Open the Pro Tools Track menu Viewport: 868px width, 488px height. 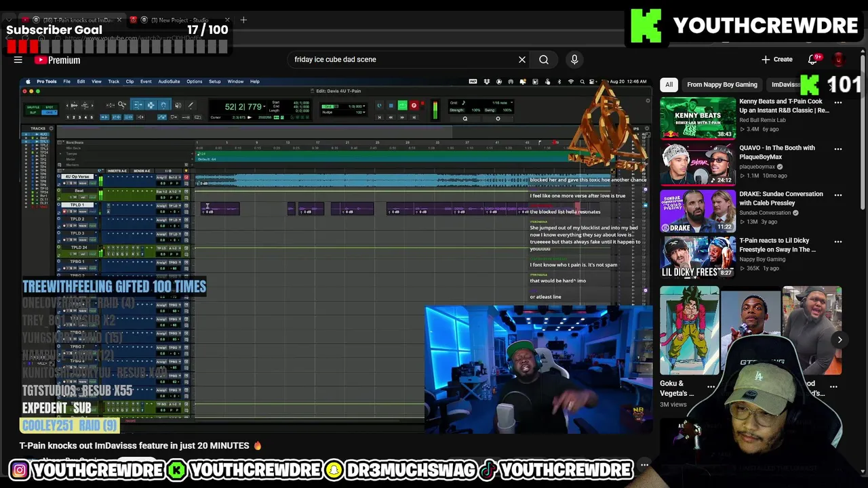click(113, 81)
